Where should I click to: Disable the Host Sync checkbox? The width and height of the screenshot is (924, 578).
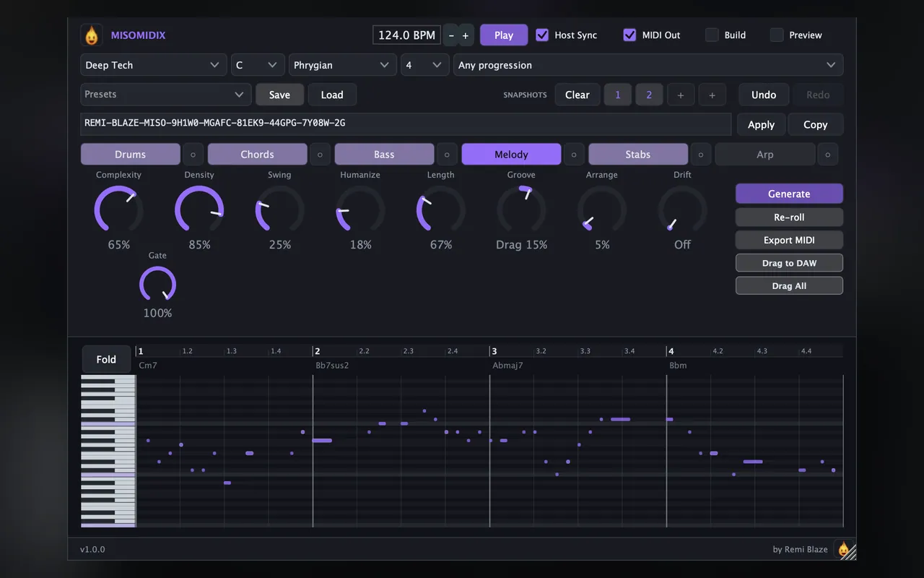click(542, 35)
